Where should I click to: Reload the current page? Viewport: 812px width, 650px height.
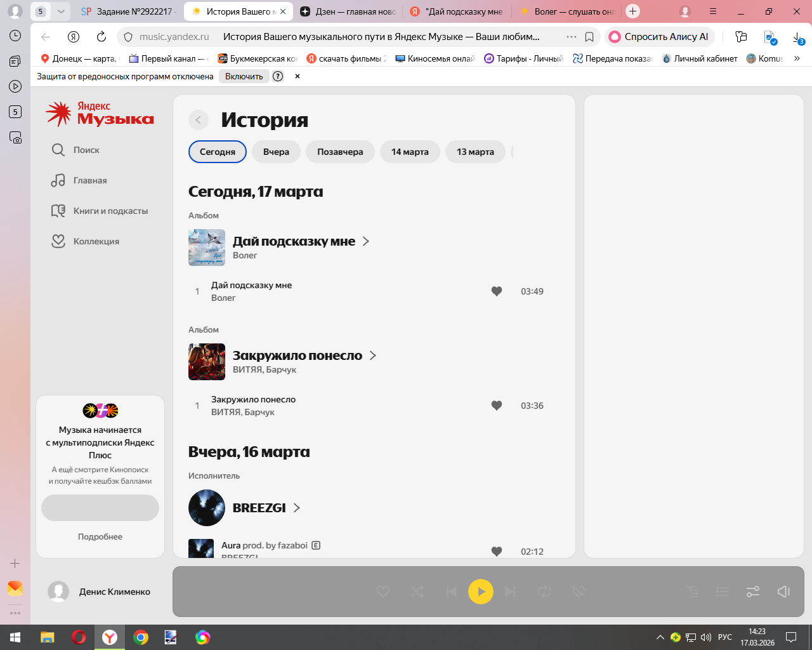(101, 37)
